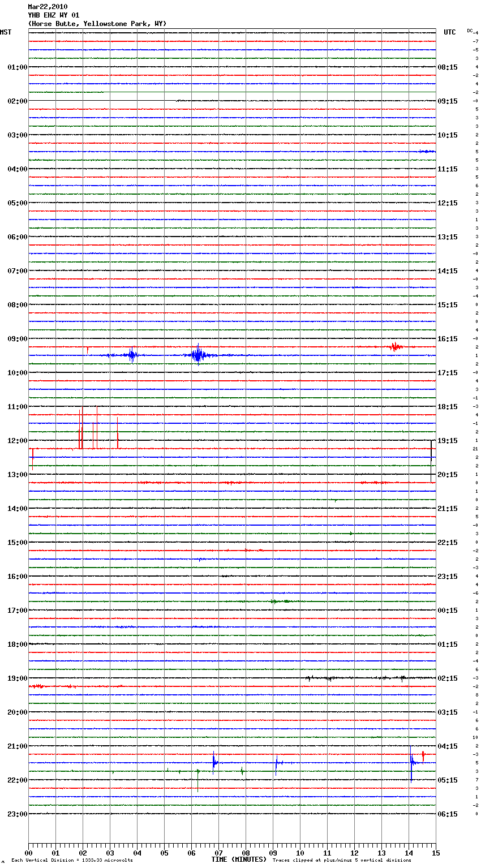Click the largest blue burst on the 09:30 trace
481x868 pixels.
click(x=197, y=355)
